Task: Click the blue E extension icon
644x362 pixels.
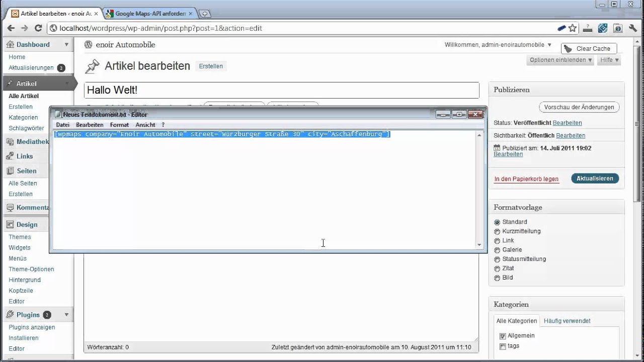Action: [604, 28]
